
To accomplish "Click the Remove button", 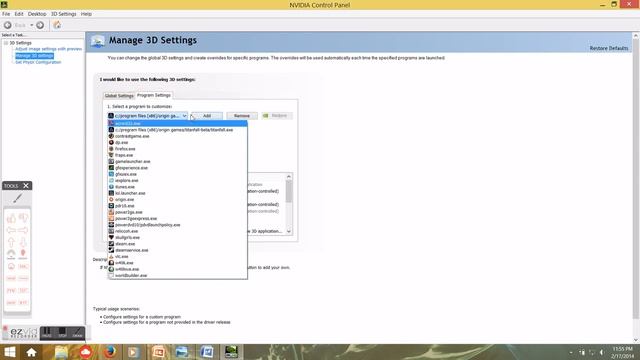I will (x=242, y=116).
